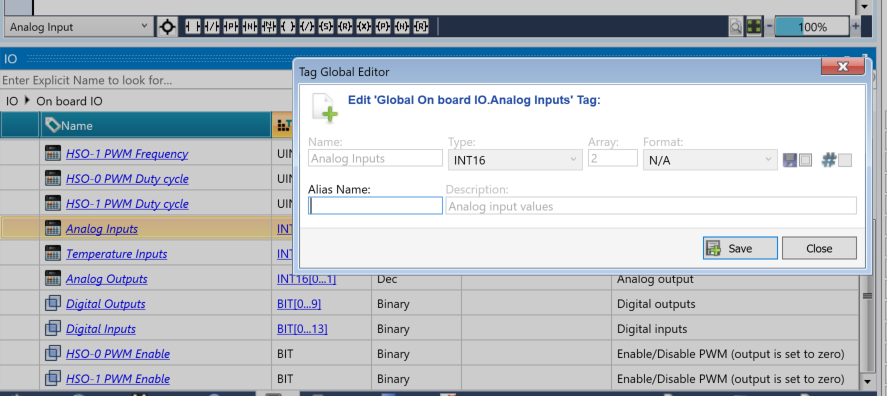Insert the N/T transition contact element
887x396 pixels.
pos(269,26)
